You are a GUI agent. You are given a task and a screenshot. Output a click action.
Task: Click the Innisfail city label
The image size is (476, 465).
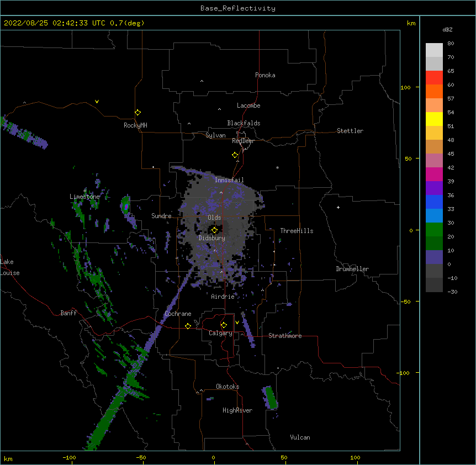coord(229,180)
